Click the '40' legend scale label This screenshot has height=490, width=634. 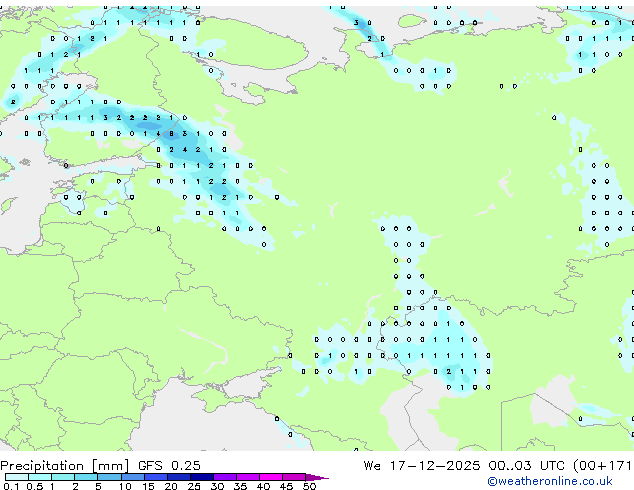click(x=263, y=486)
